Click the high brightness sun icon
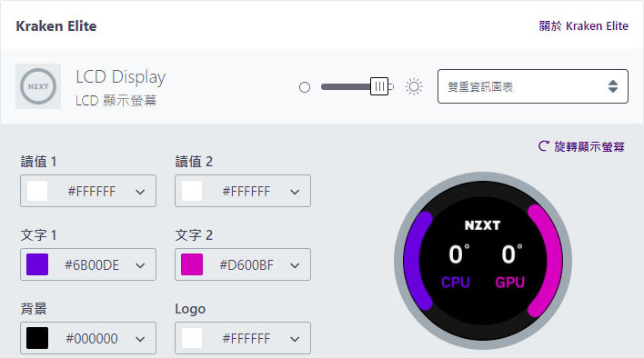644x358 pixels. click(414, 86)
